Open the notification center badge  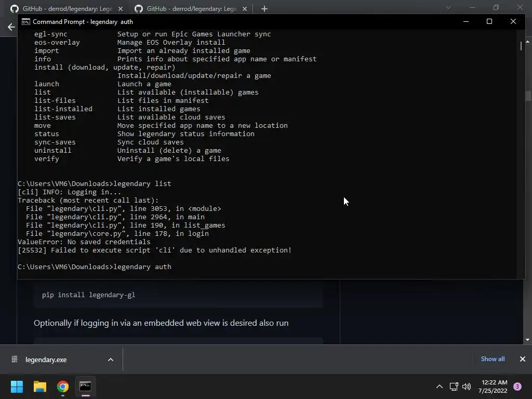[x=517, y=387]
